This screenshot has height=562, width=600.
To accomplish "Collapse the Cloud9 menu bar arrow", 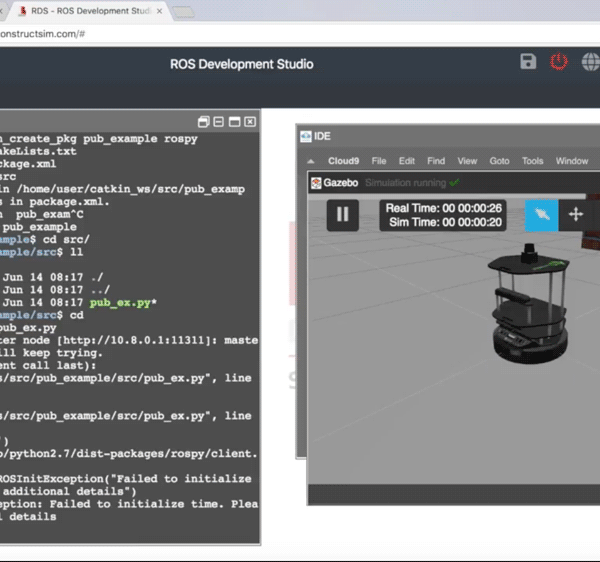I will click(x=311, y=161).
